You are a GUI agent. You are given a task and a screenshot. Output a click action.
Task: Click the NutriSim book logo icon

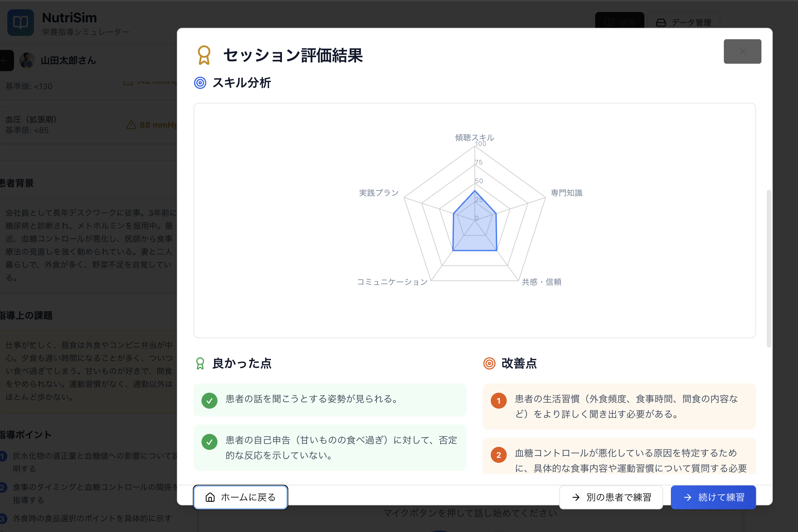pyautogui.click(x=20, y=22)
